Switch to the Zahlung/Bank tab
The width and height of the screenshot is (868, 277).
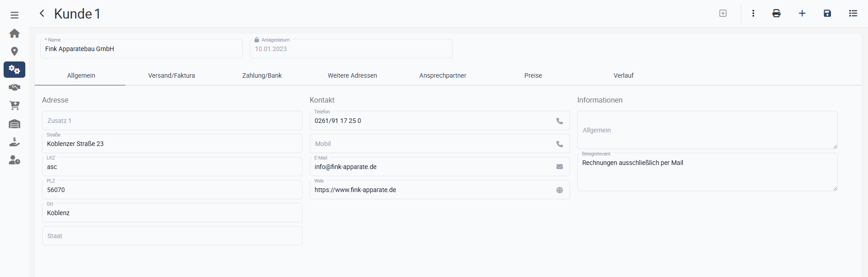[x=262, y=75]
